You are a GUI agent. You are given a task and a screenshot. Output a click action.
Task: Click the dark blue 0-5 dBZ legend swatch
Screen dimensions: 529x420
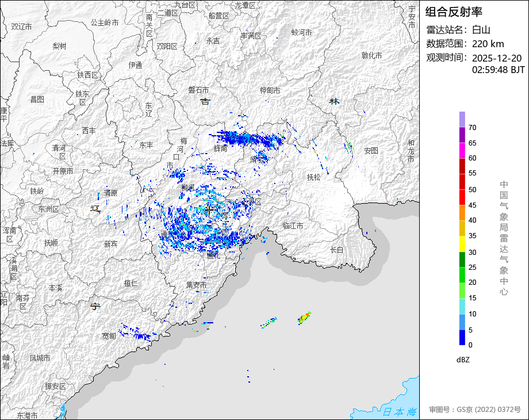pyautogui.click(x=462, y=337)
